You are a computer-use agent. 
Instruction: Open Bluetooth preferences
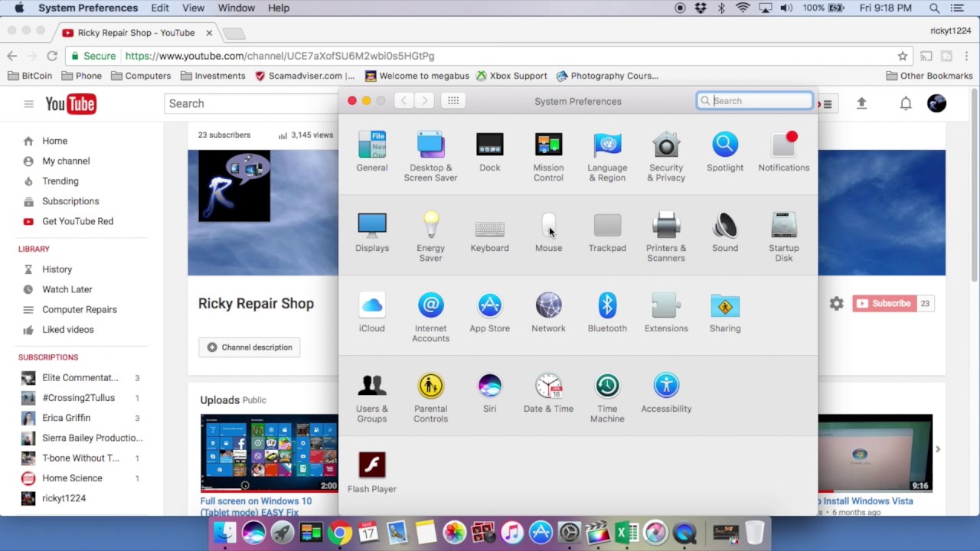coord(607,312)
